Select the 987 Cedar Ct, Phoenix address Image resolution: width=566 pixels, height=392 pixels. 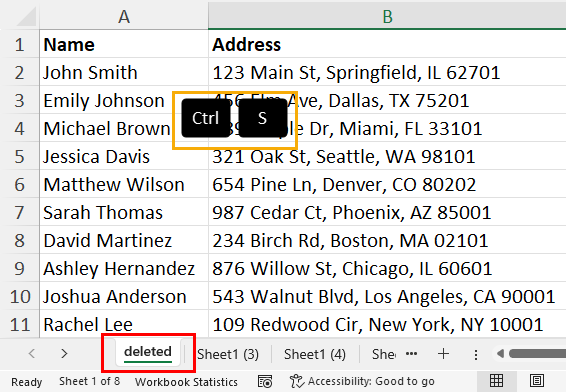coord(387,212)
